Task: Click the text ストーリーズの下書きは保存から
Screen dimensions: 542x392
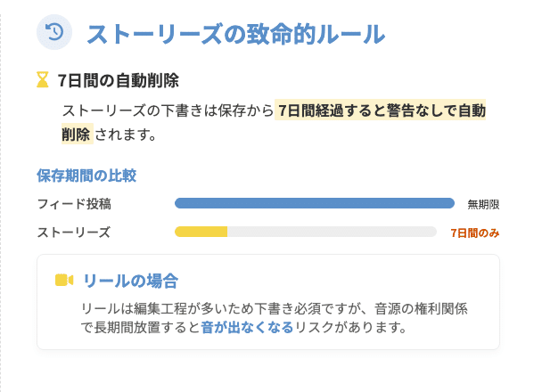Action: (168, 110)
